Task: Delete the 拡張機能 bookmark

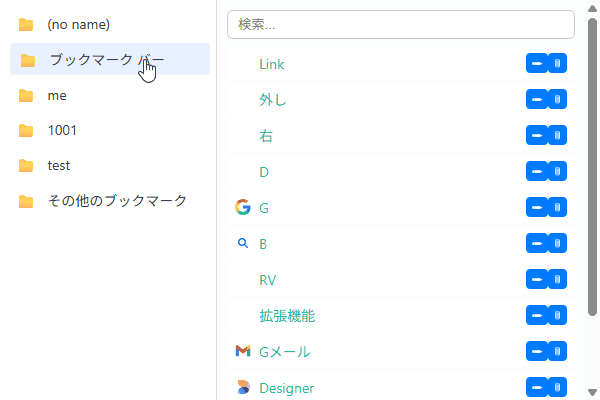Action: (x=557, y=315)
